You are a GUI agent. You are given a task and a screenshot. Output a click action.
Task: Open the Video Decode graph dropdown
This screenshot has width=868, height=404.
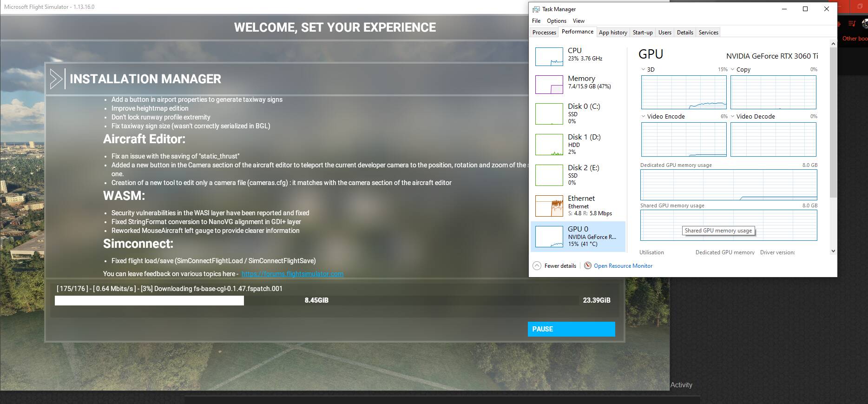(x=732, y=116)
